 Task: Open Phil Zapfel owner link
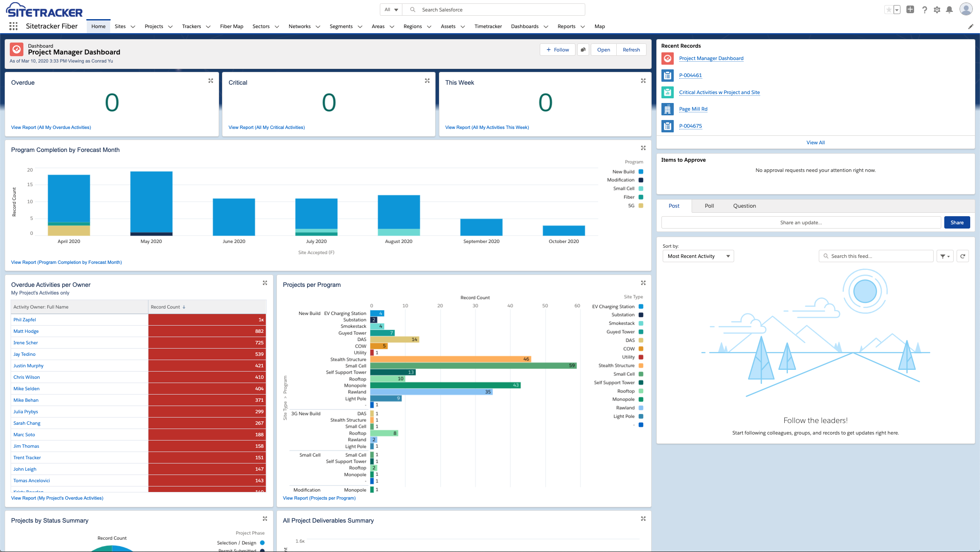(25, 320)
